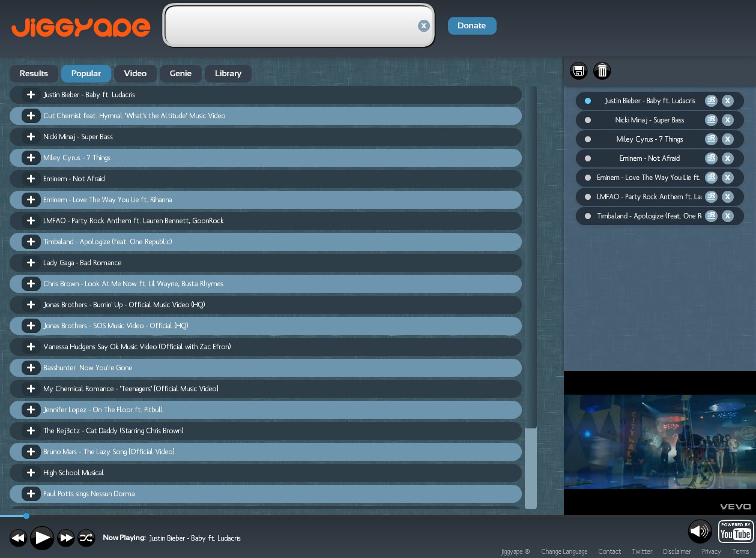Click R icon for Miley Cyrus playlist item
This screenshot has width=756, height=558.
[x=711, y=139]
